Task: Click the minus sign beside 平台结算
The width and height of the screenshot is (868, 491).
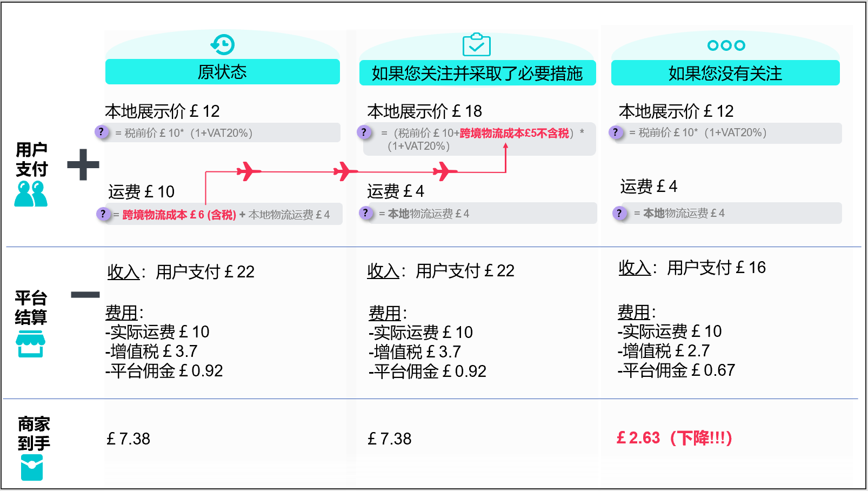Action: click(x=85, y=295)
